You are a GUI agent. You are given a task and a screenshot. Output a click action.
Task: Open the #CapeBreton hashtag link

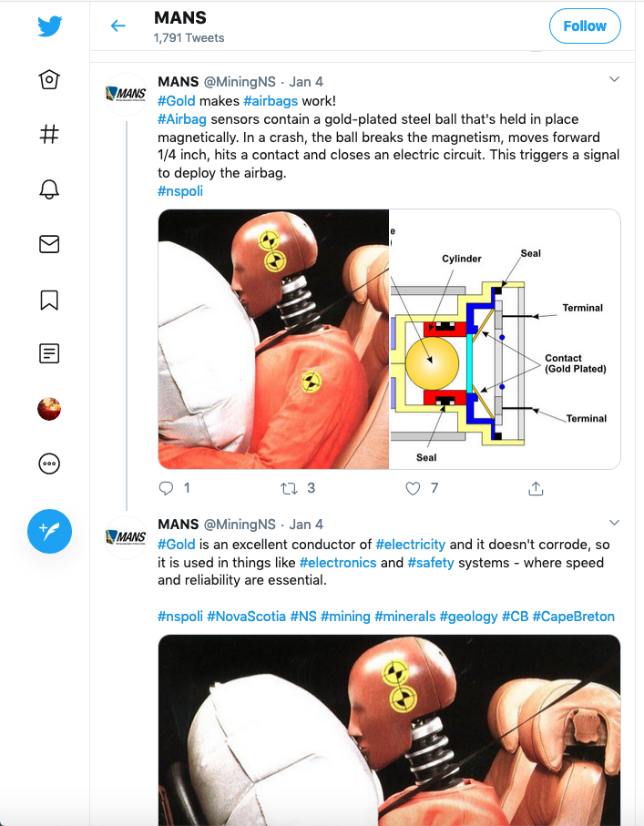(573, 617)
